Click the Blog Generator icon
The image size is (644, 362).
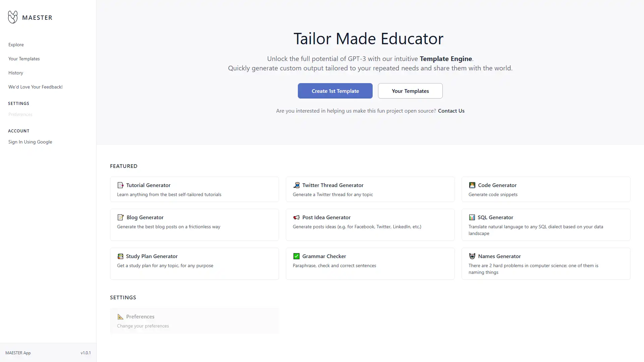pos(120,217)
